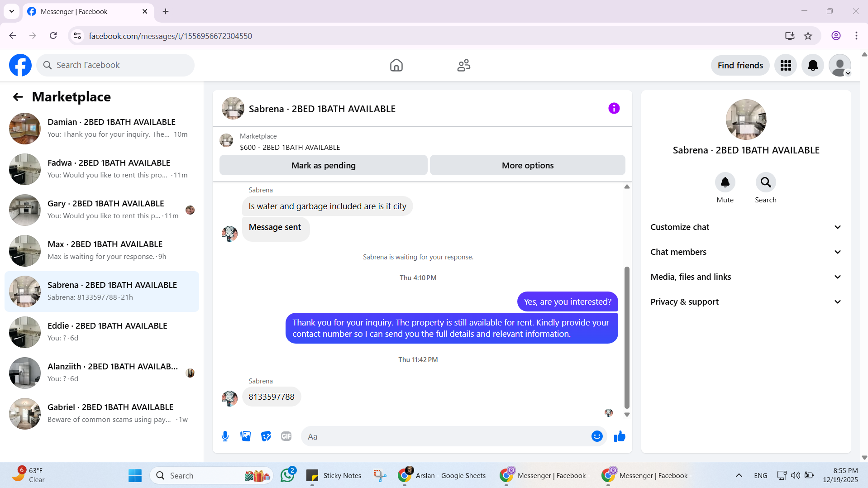Click the 8133597788 message bubble
Screen dimensions: 868x488
[272, 397]
